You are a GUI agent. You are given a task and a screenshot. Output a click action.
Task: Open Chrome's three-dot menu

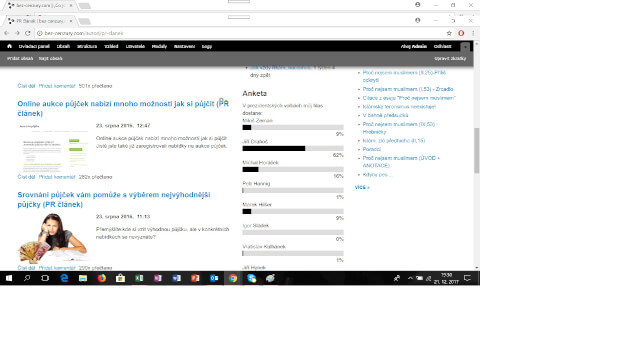pyautogui.click(x=473, y=33)
